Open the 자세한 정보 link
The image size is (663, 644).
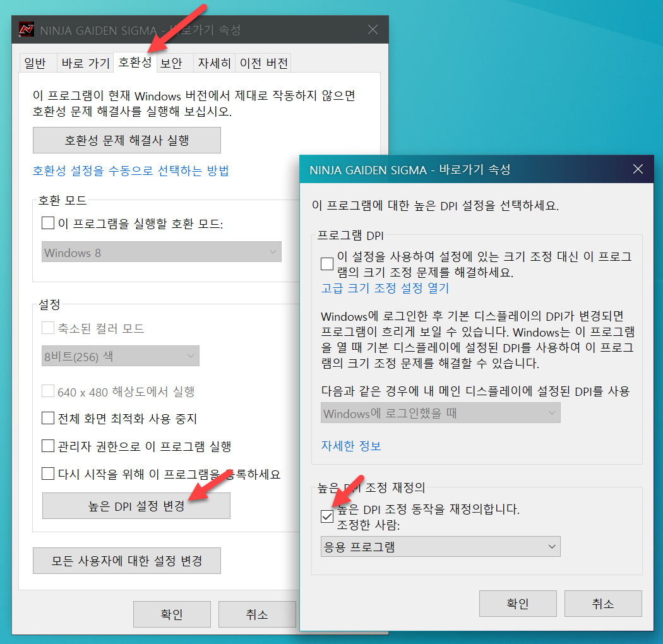[x=351, y=446]
